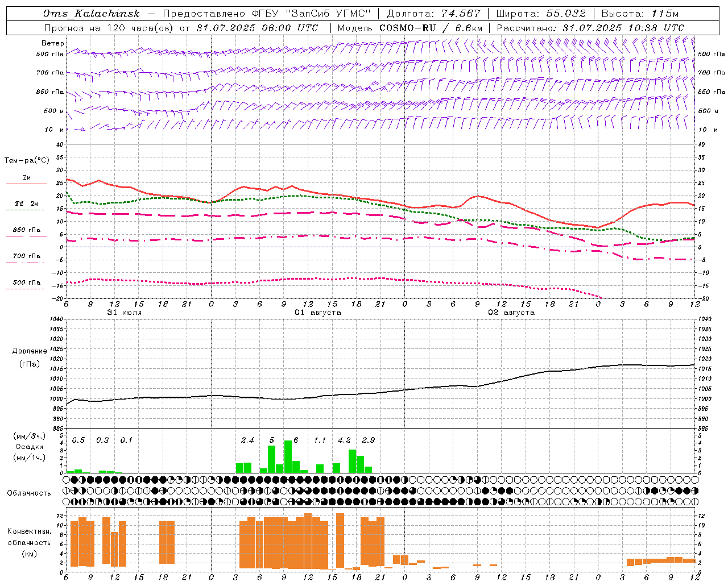Select the 'Модель COSMO-RU / 6.6км' model label
Viewport: 728px width, 582px height.
pyautogui.click(x=410, y=28)
